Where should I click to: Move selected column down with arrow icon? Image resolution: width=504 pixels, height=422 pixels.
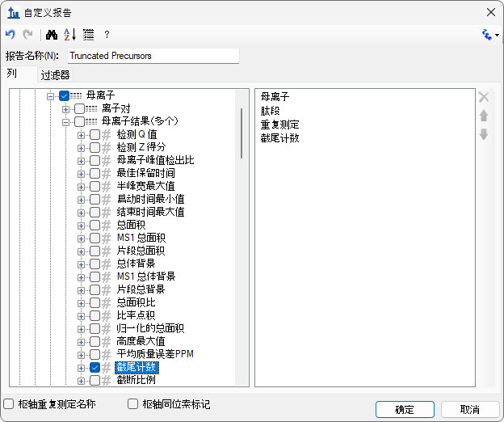click(484, 133)
